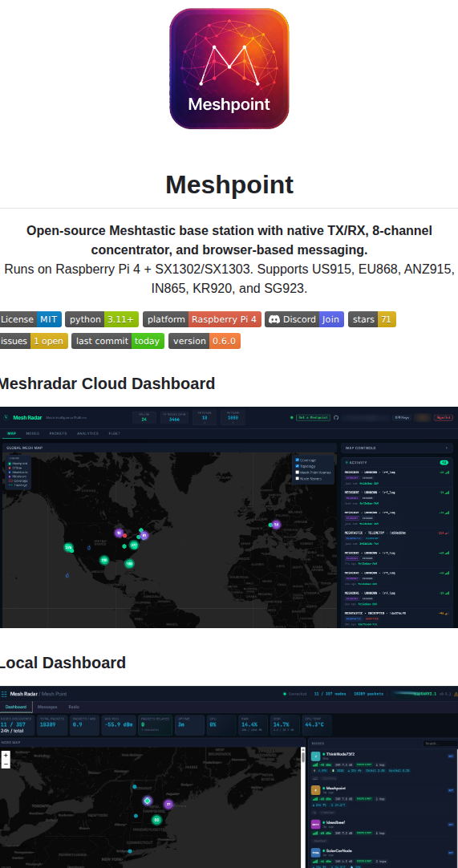Open the python 3.11+ badge
The image size is (458, 868).
click(101, 319)
